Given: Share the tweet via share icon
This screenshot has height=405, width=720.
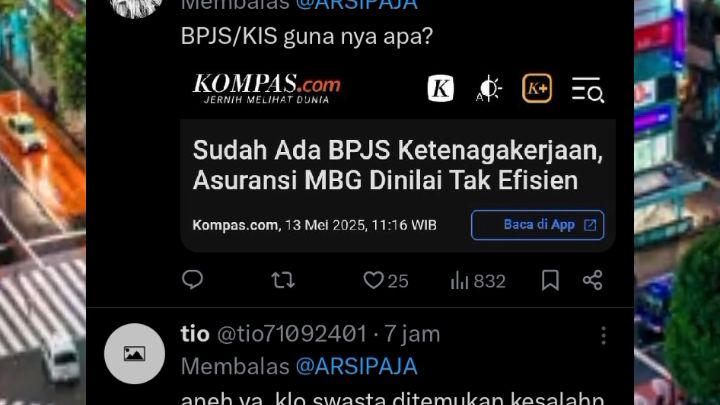Looking at the screenshot, I should (x=592, y=280).
